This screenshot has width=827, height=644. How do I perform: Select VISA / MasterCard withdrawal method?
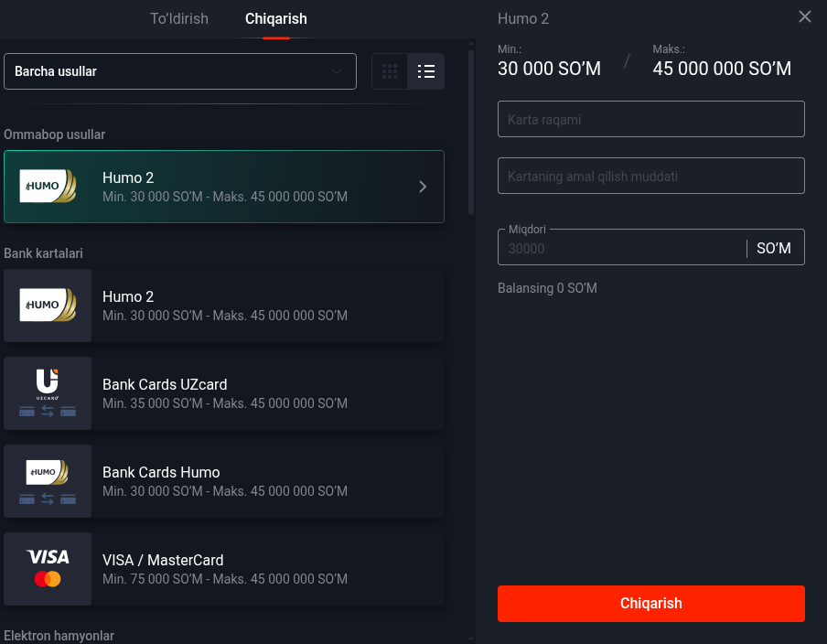(223, 569)
